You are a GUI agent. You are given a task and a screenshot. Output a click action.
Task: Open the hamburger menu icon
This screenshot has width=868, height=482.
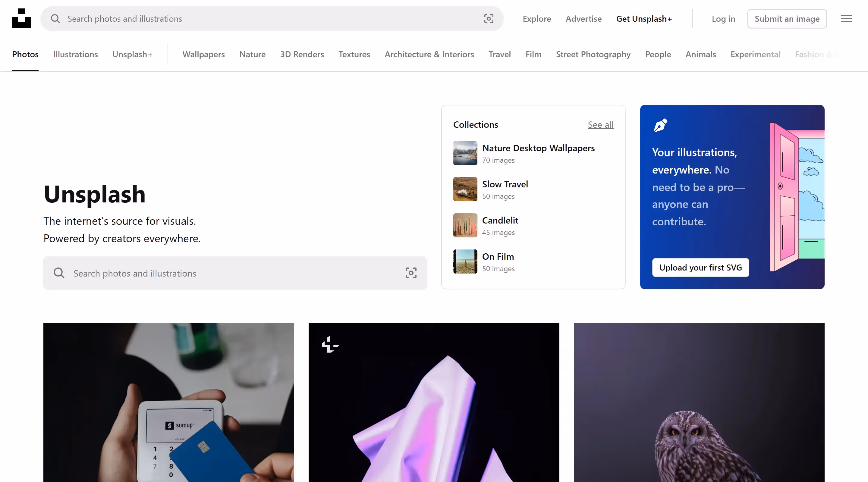(846, 19)
